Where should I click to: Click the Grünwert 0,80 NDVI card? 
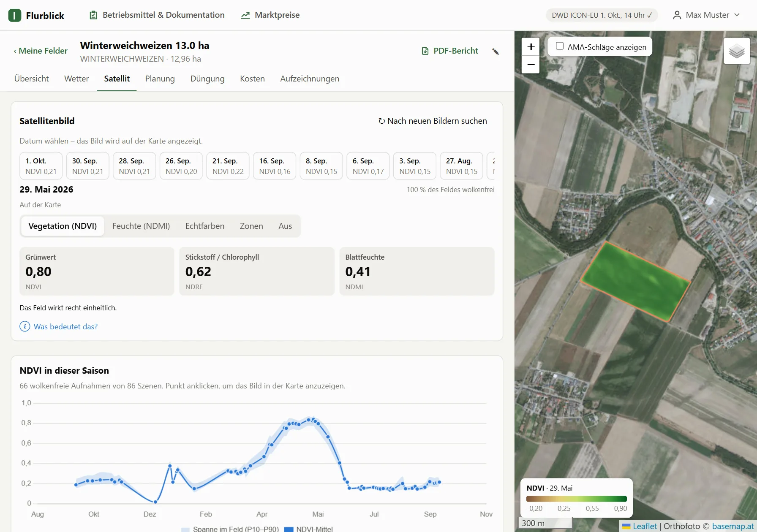pyautogui.click(x=97, y=271)
